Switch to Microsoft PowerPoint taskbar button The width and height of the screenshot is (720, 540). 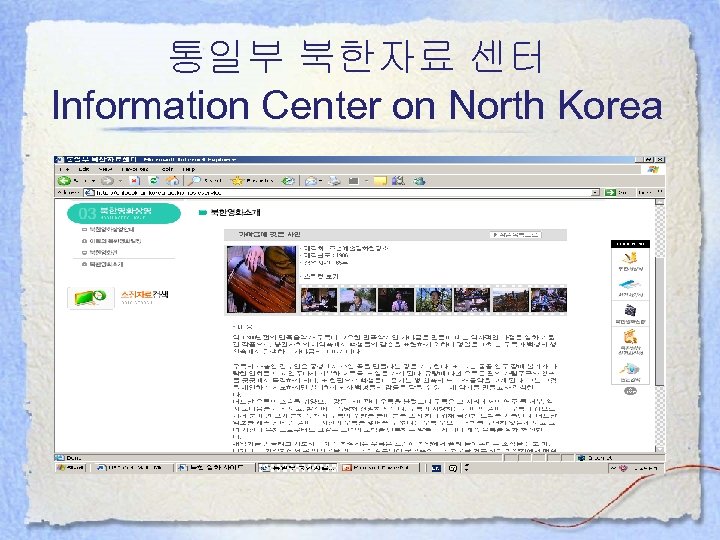[x=380, y=468]
